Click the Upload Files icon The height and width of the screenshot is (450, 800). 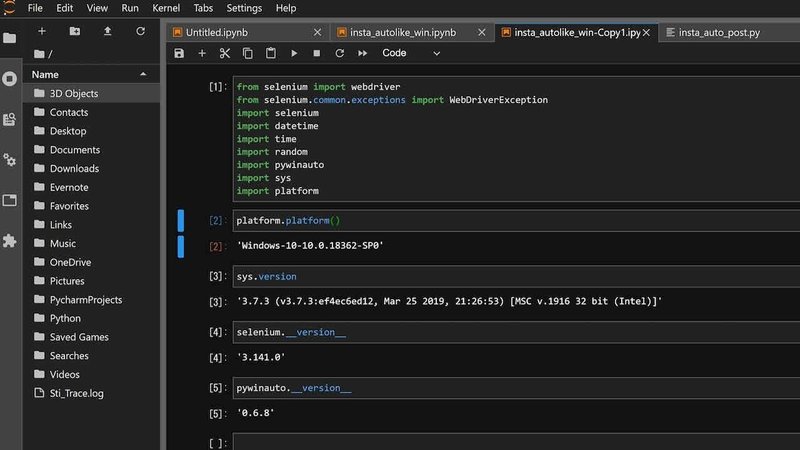[107, 32]
